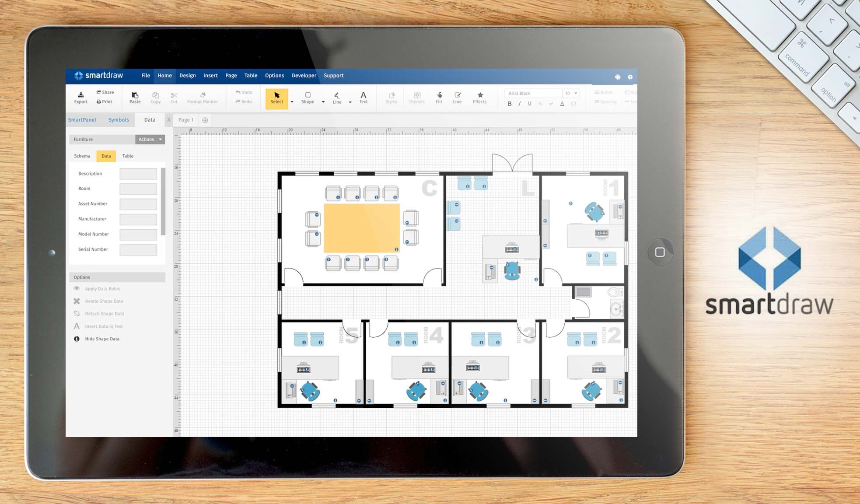Click Hide Shape Data option
Screen dimensions: 860x504
click(102, 338)
